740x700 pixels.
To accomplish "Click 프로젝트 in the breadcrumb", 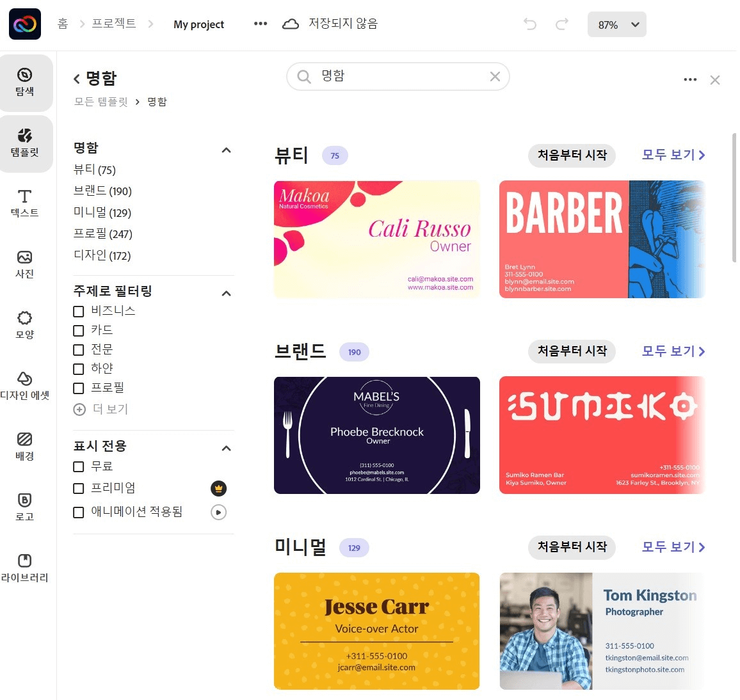I will 114,24.
